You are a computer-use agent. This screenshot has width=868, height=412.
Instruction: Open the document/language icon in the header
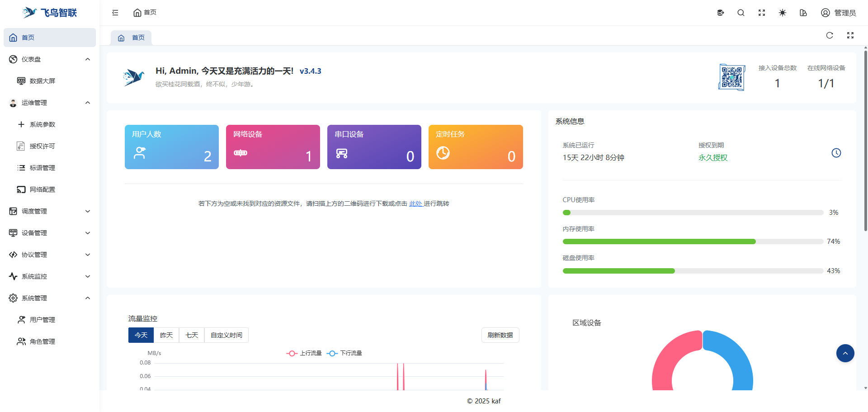[803, 13]
